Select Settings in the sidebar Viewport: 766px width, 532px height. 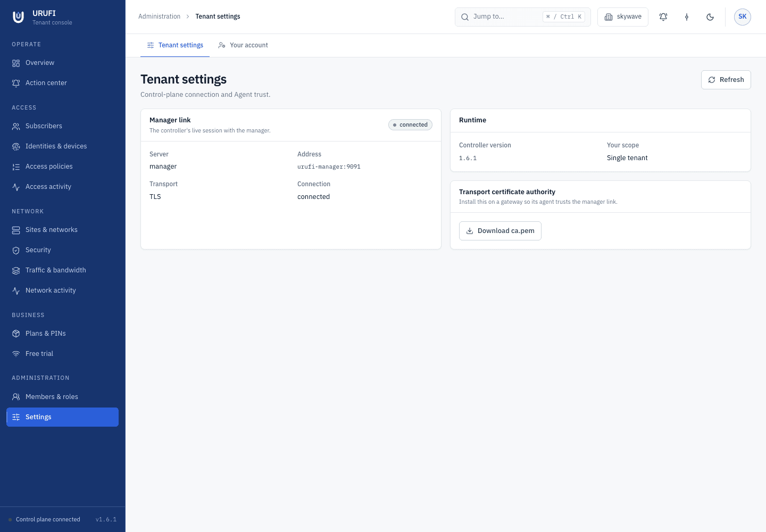[x=62, y=417]
